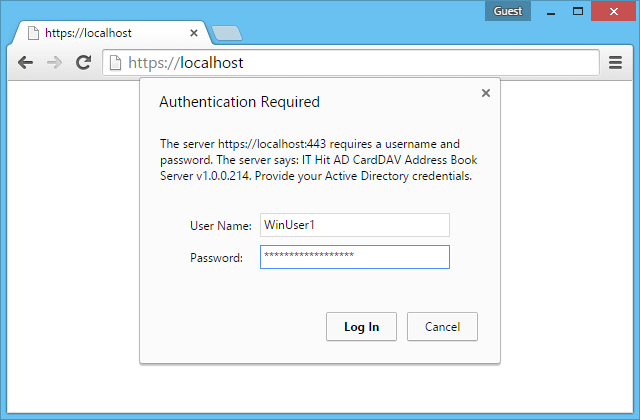Select the https://localhost tab
Screen dimensions: 640x420
coord(112,33)
